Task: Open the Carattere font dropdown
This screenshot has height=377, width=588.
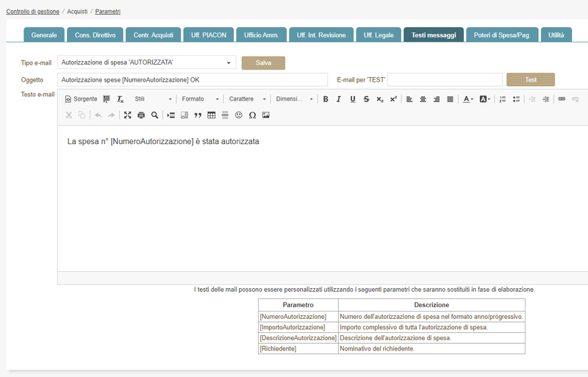Action: click(247, 99)
